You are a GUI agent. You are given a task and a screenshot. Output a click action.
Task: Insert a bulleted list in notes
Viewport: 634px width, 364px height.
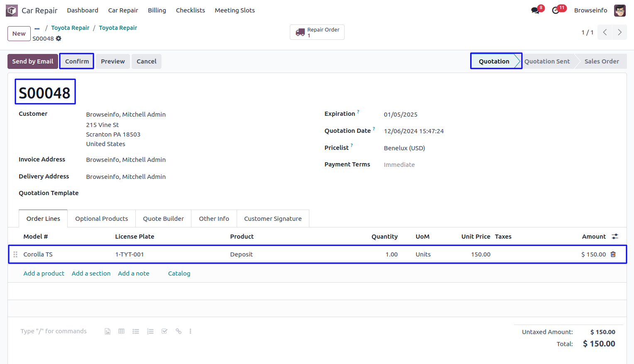click(x=136, y=331)
